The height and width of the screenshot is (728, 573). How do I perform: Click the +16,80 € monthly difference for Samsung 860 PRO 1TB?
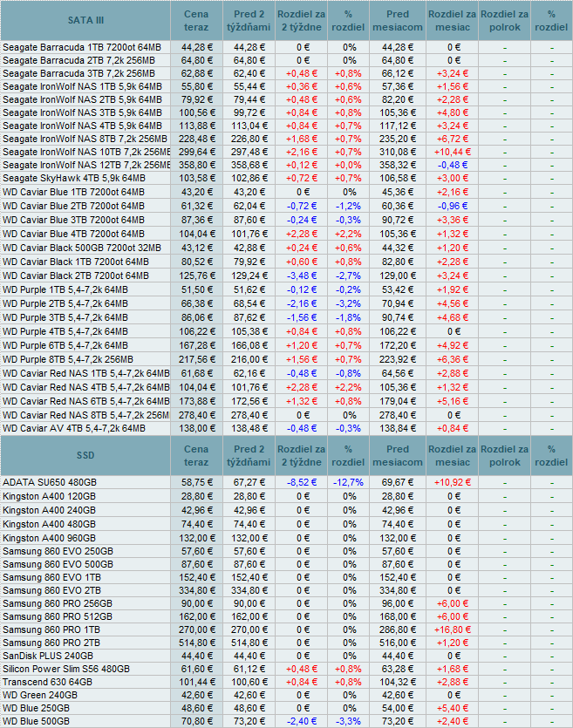pyautogui.click(x=453, y=629)
